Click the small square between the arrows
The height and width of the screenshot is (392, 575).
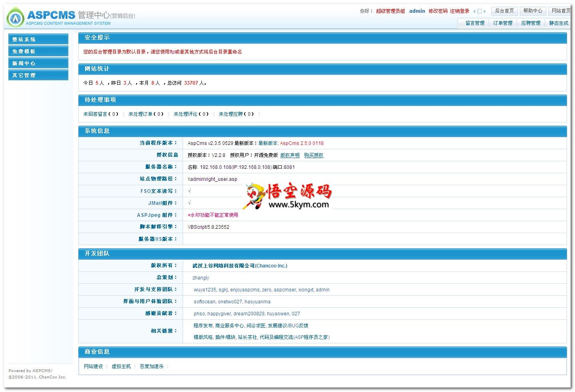click(x=479, y=12)
